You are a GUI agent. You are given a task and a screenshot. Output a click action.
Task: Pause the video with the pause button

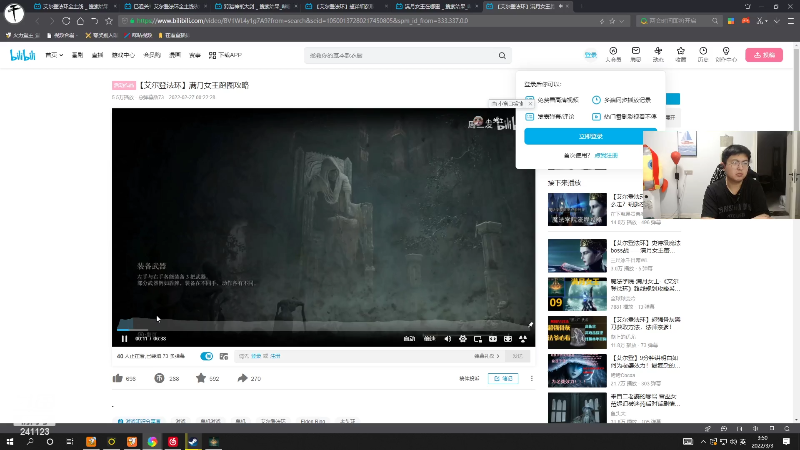tap(124, 339)
